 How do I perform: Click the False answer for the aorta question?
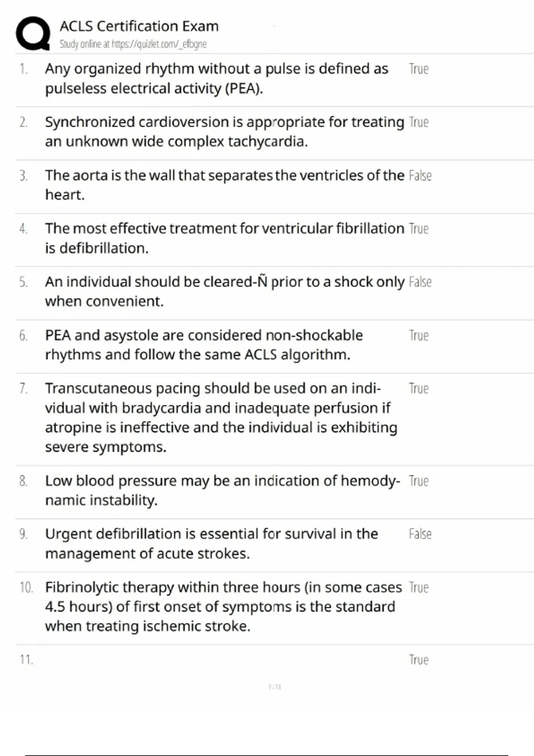coord(420,176)
